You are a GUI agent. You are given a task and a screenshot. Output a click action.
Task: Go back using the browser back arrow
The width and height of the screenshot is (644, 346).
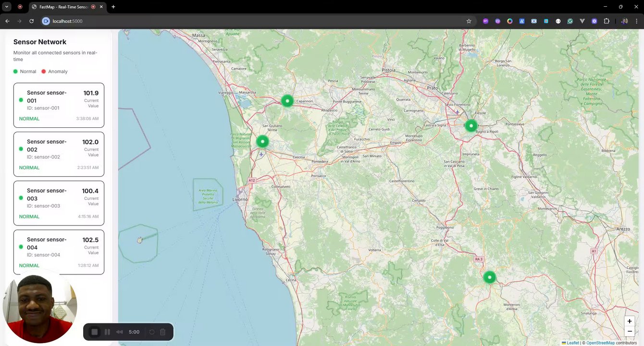pos(7,21)
